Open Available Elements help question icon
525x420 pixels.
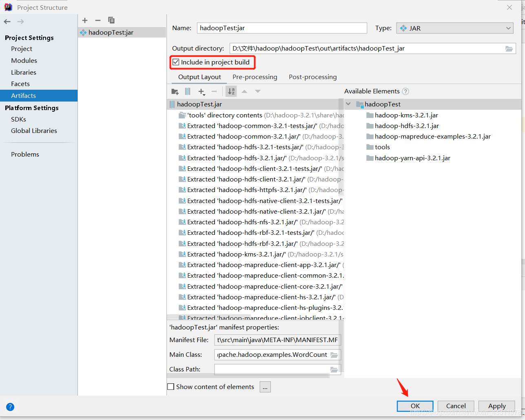(x=405, y=91)
